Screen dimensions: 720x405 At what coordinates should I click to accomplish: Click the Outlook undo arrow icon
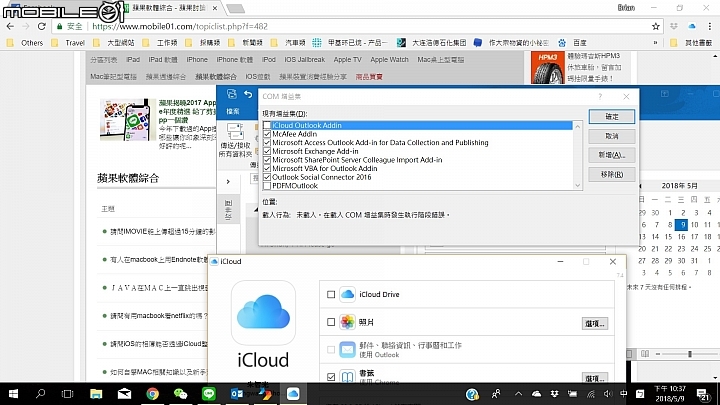point(248,95)
